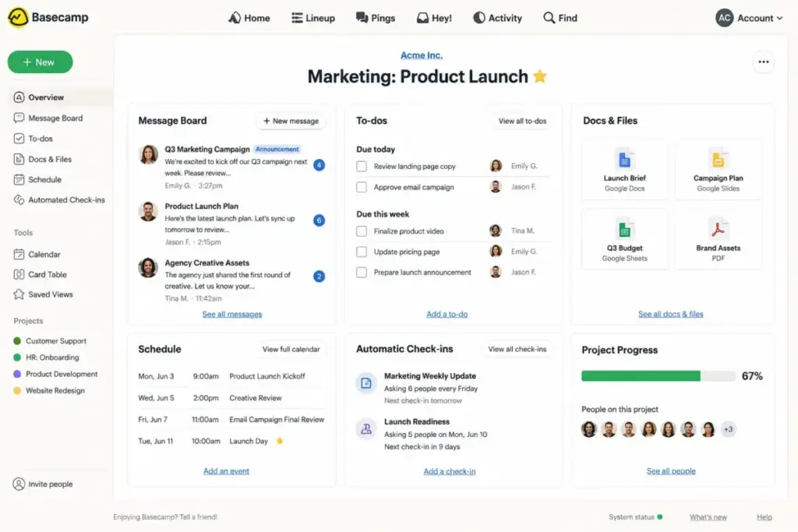798x532 pixels.
Task: Check off Review landing page copy
Action: (362, 167)
